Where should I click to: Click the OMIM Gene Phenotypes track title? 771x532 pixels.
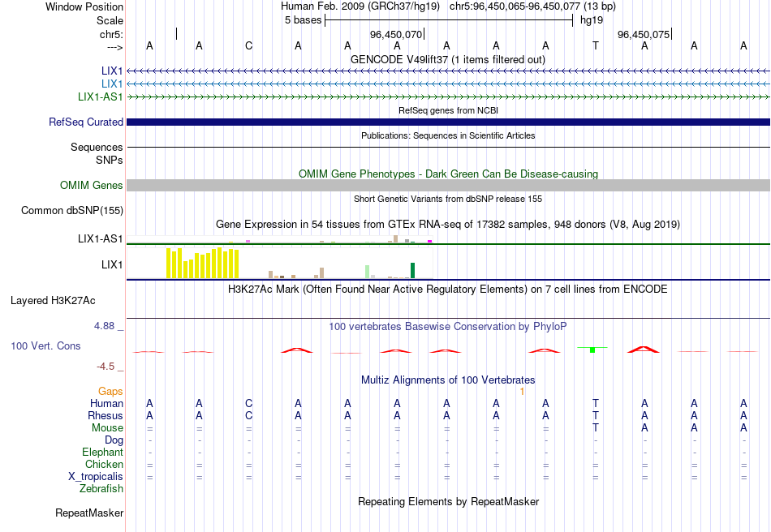(448, 174)
